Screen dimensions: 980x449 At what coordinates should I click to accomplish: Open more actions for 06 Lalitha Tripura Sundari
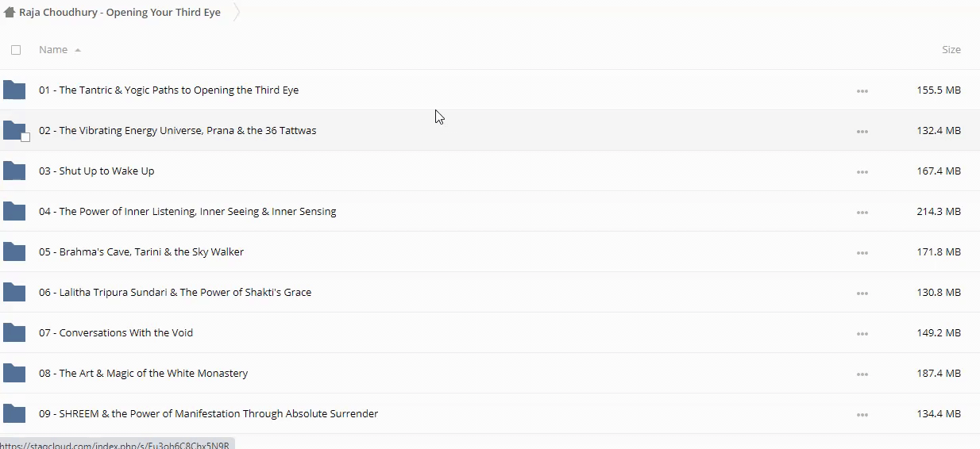[862, 293]
